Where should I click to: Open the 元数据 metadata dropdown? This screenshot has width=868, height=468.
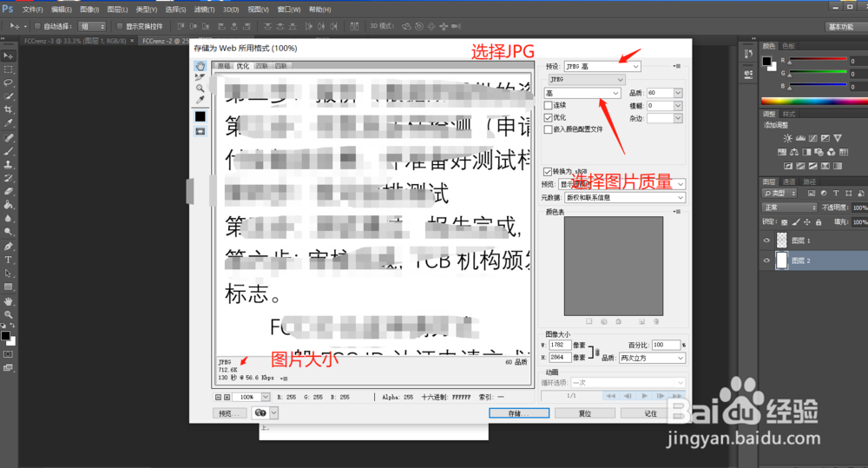click(x=624, y=198)
